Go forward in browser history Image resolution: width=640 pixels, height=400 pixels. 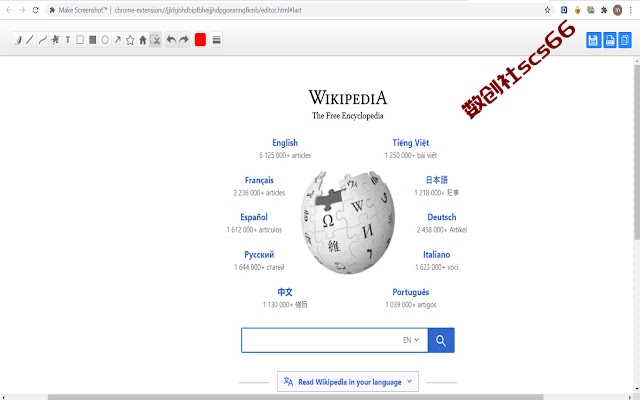[x=22, y=10]
